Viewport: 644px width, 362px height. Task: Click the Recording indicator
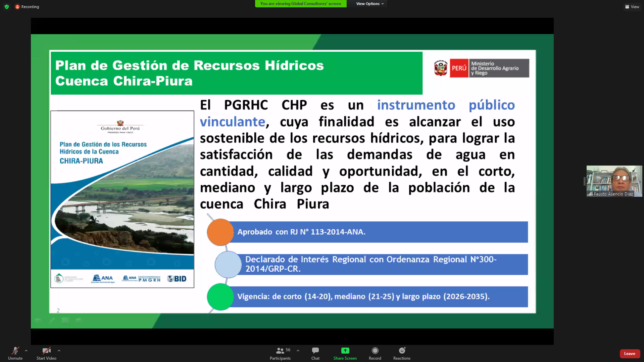(27, 7)
